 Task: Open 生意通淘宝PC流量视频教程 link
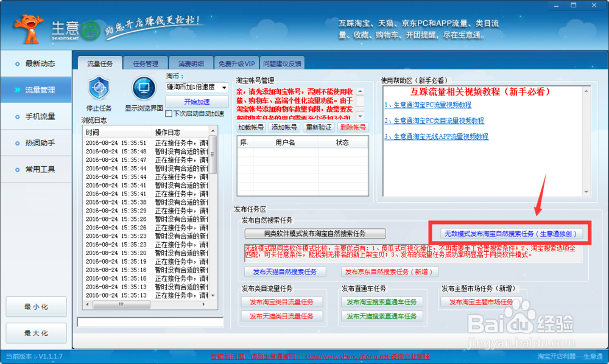[428, 105]
